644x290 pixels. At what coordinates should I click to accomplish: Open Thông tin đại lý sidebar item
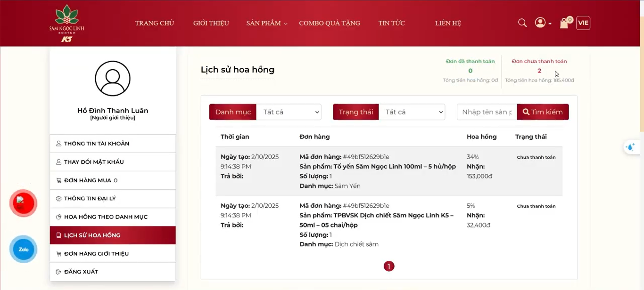tap(113, 199)
